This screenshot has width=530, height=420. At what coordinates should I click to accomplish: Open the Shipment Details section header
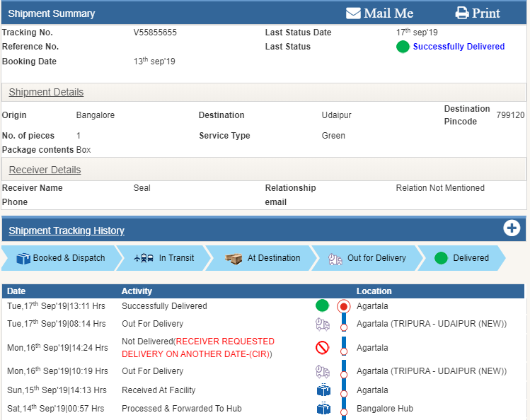(x=46, y=92)
